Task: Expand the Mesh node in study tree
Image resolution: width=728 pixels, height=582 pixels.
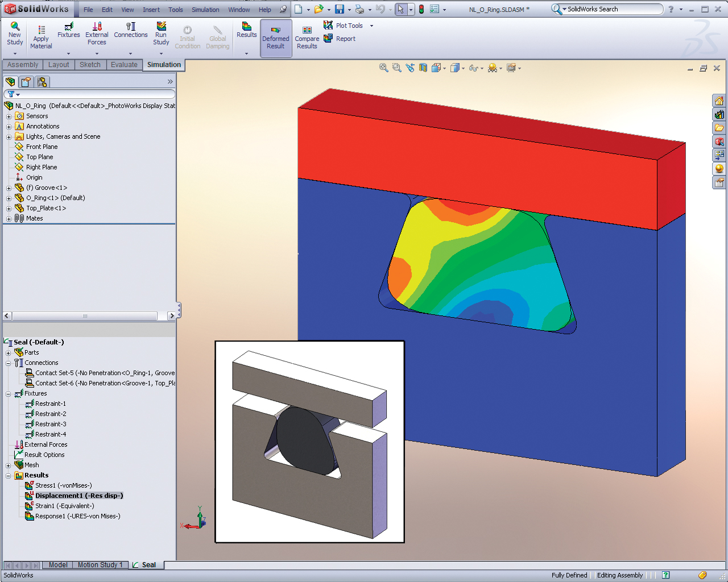Action: pos(9,465)
